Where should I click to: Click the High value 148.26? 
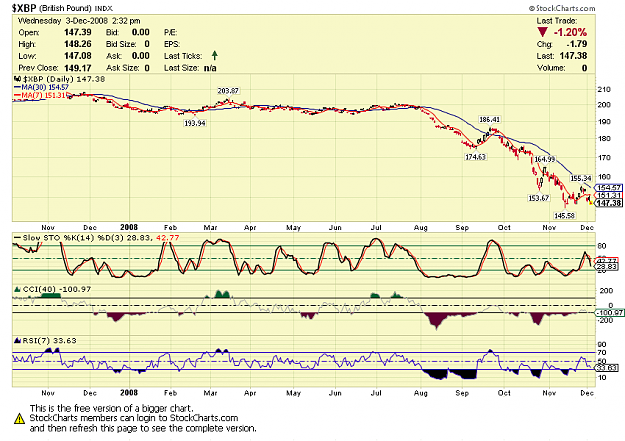pyautogui.click(x=78, y=44)
